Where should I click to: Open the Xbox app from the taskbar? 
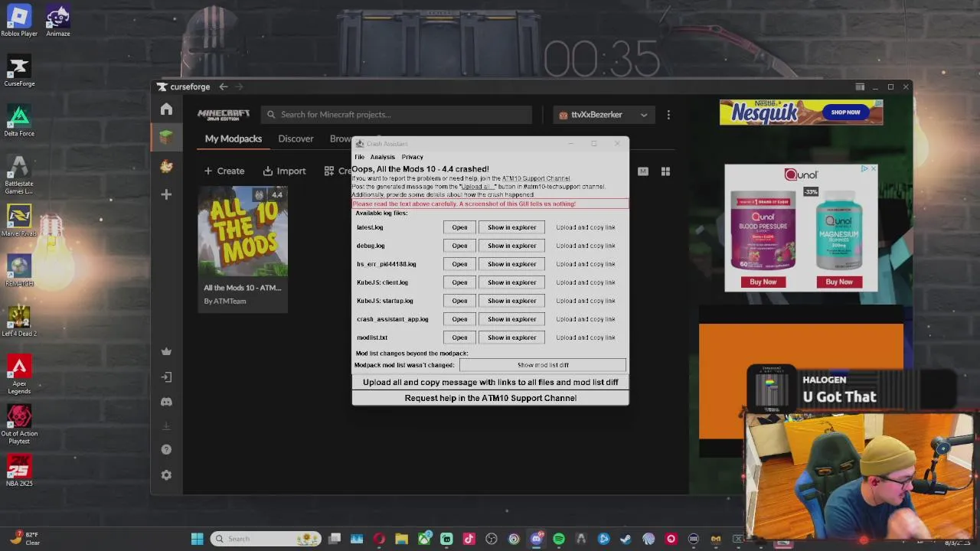pos(424,539)
